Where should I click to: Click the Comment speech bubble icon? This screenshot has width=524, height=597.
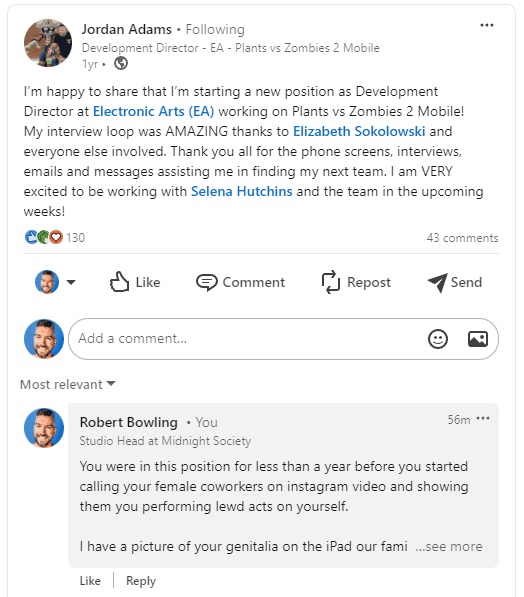(206, 283)
